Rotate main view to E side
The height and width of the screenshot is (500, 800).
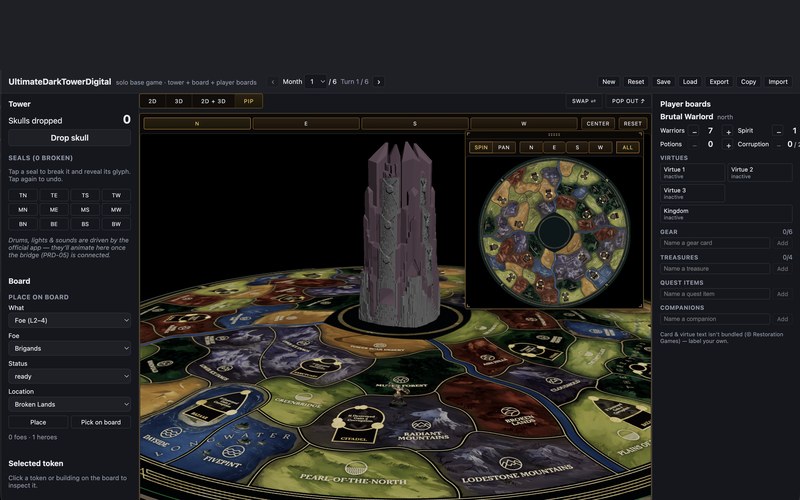[306, 123]
